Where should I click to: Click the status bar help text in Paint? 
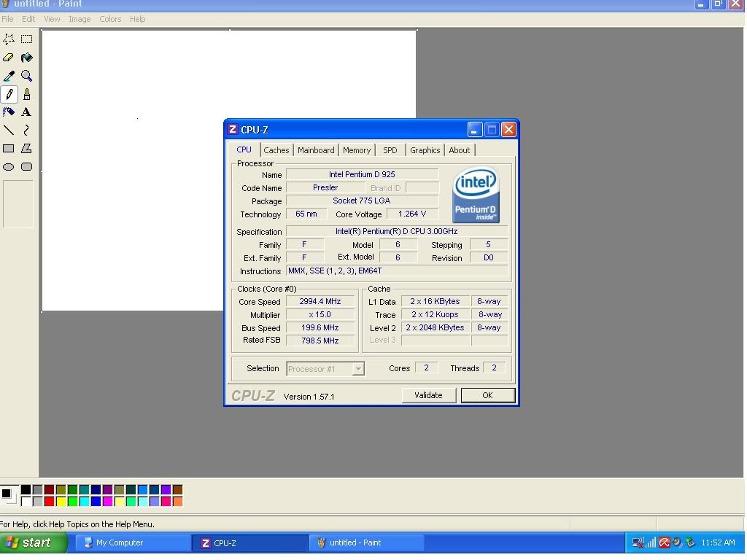77,524
